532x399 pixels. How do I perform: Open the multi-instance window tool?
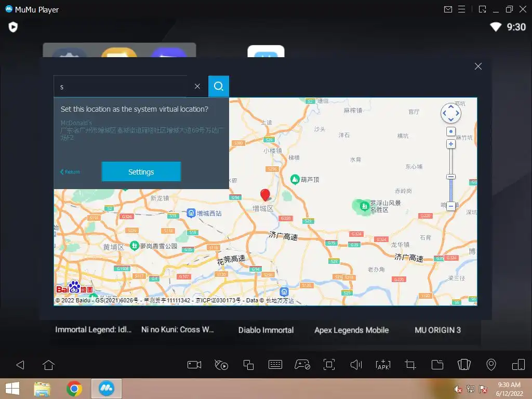248,365
